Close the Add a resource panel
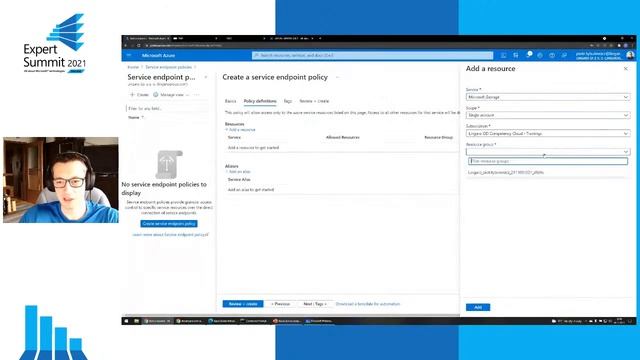 (626, 69)
